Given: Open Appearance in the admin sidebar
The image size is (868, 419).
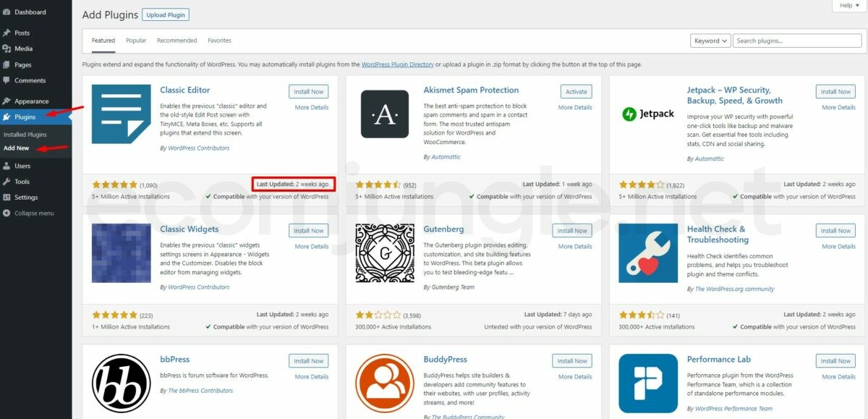Looking at the screenshot, I should (x=31, y=101).
